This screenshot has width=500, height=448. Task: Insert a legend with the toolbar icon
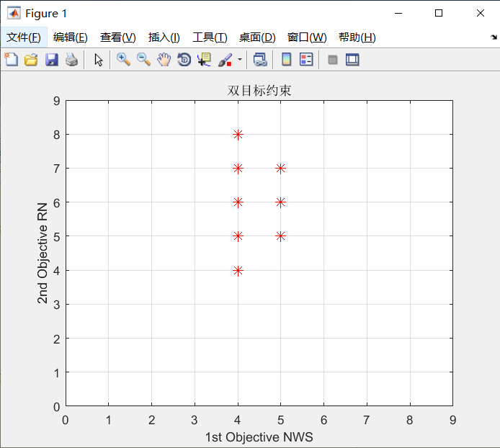tap(306, 60)
